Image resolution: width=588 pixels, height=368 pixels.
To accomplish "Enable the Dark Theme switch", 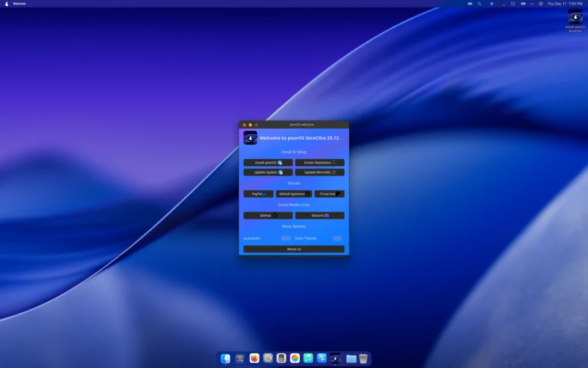I will (x=337, y=238).
